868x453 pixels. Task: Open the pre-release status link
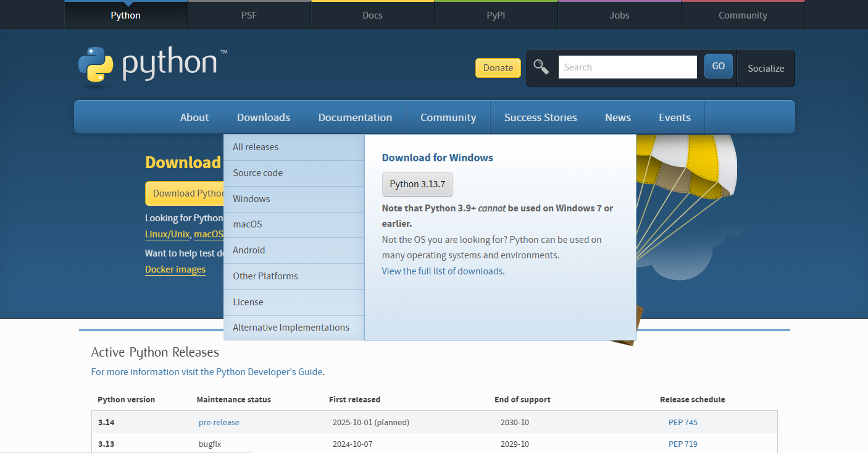point(219,423)
